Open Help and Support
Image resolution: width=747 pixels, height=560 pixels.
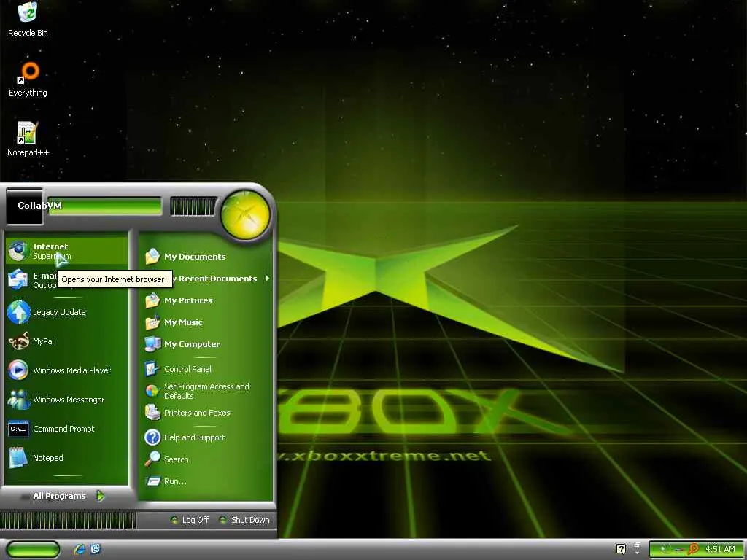206,437
